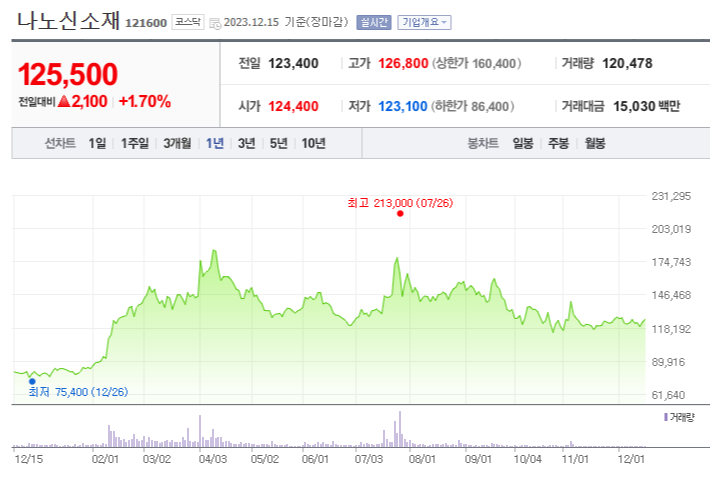Click the 고가 value 126,800
Viewport: 710px width, 484px height.
[x=403, y=63]
